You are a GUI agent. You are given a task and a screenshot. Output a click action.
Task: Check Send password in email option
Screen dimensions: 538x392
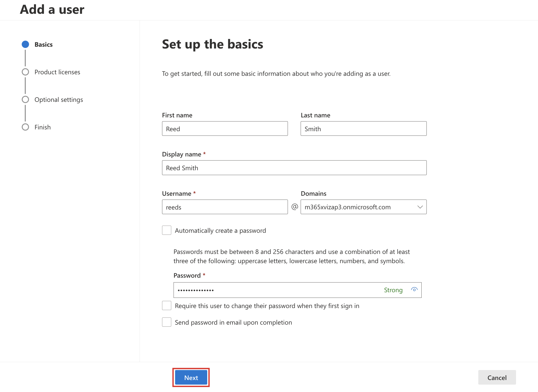(x=167, y=322)
